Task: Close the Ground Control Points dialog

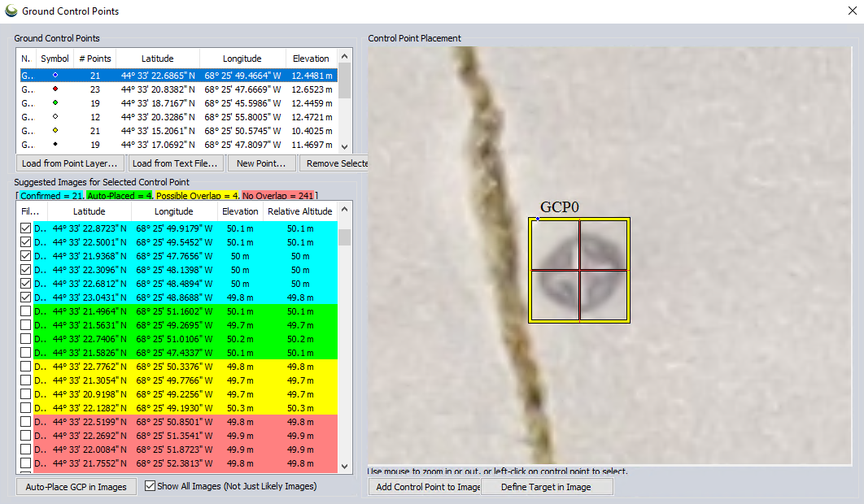Action: click(x=852, y=11)
